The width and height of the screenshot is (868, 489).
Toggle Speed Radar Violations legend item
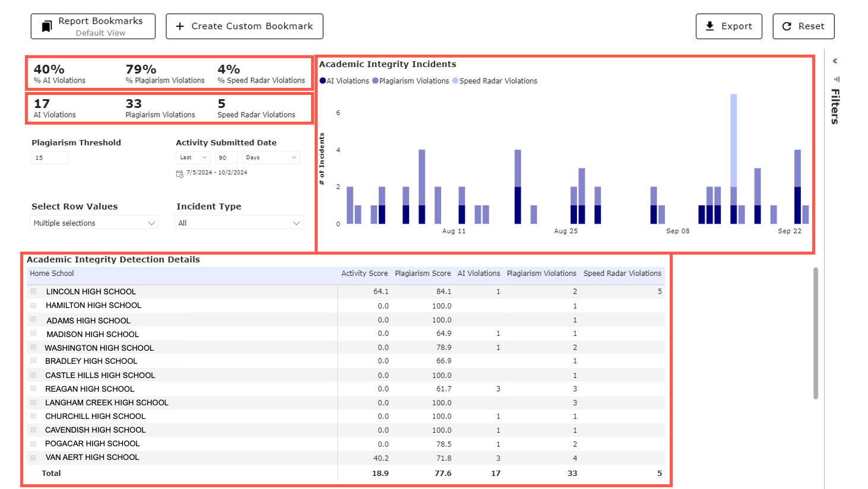point(495,81)
